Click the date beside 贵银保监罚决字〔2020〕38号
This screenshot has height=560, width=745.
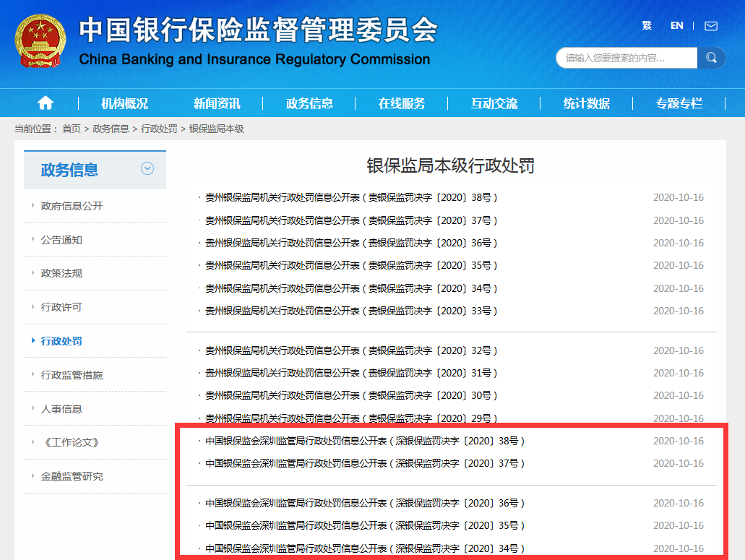[x=678, y=197]
